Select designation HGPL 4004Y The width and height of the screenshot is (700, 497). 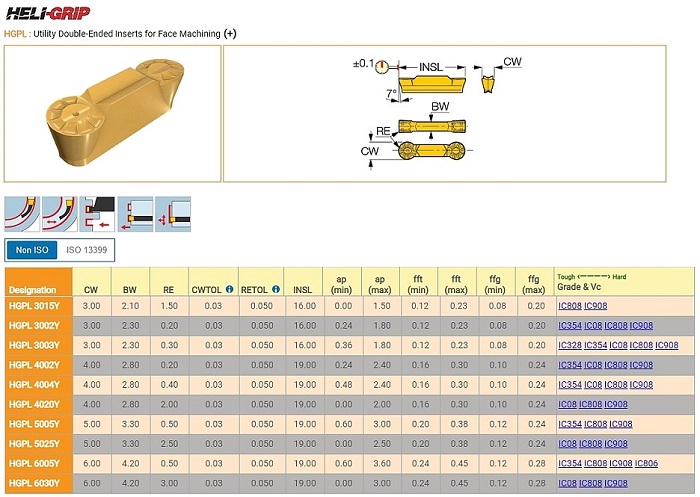(x=34, y=384)
